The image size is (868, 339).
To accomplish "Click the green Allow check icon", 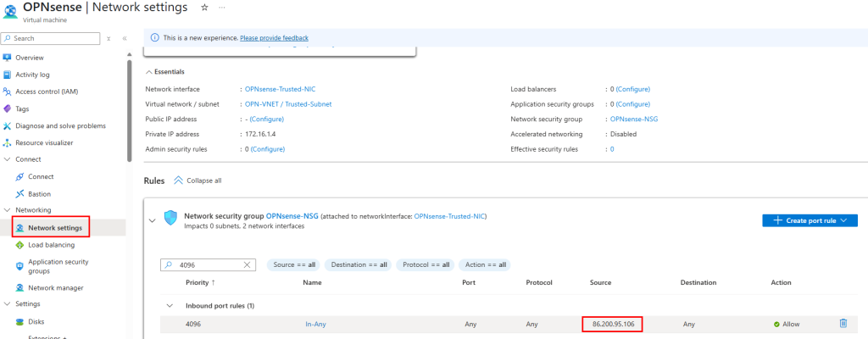I will (x=776, y=324).
